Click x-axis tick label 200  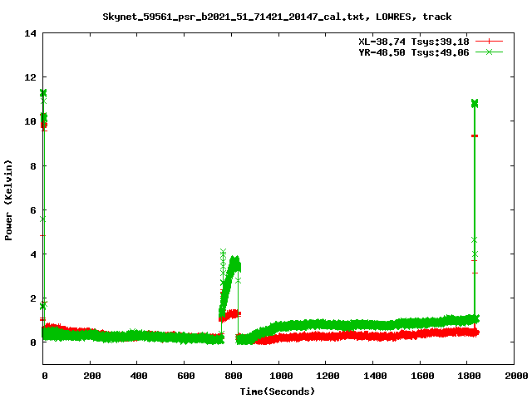pyautogui.click(x=92, y=376)
